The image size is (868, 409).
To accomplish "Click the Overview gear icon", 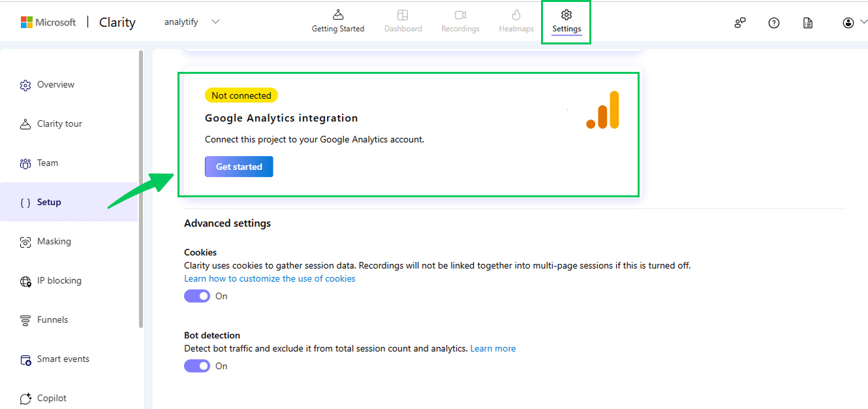I will point(25,85).
